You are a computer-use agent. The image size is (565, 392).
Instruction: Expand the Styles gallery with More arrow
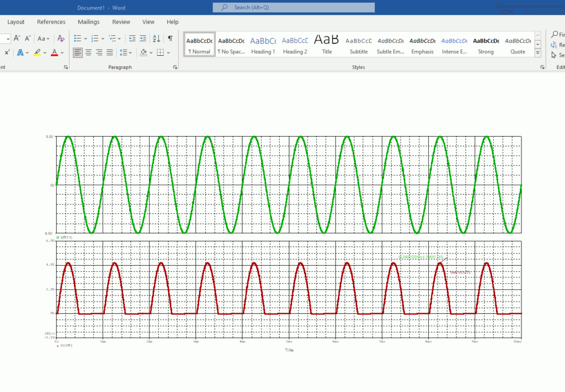click(537, 53)
